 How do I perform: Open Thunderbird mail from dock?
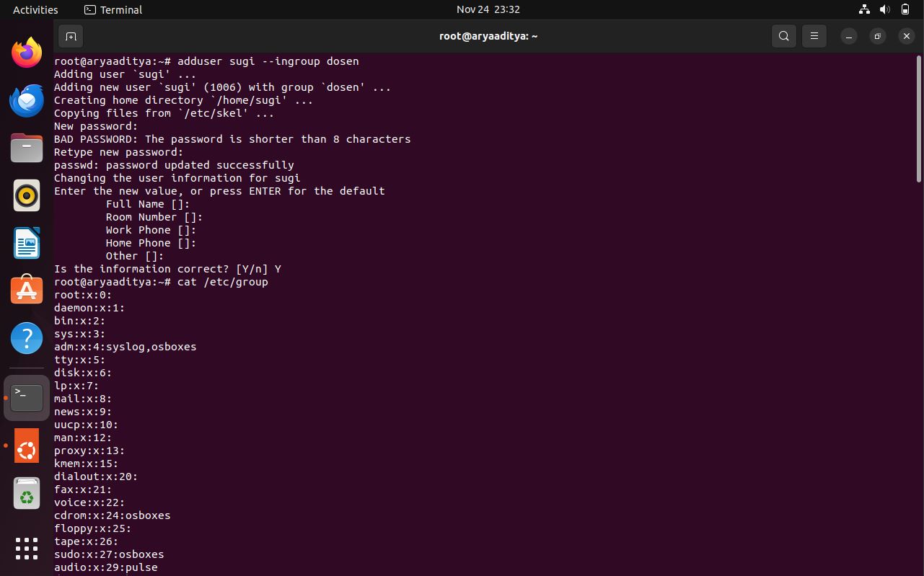27,100
